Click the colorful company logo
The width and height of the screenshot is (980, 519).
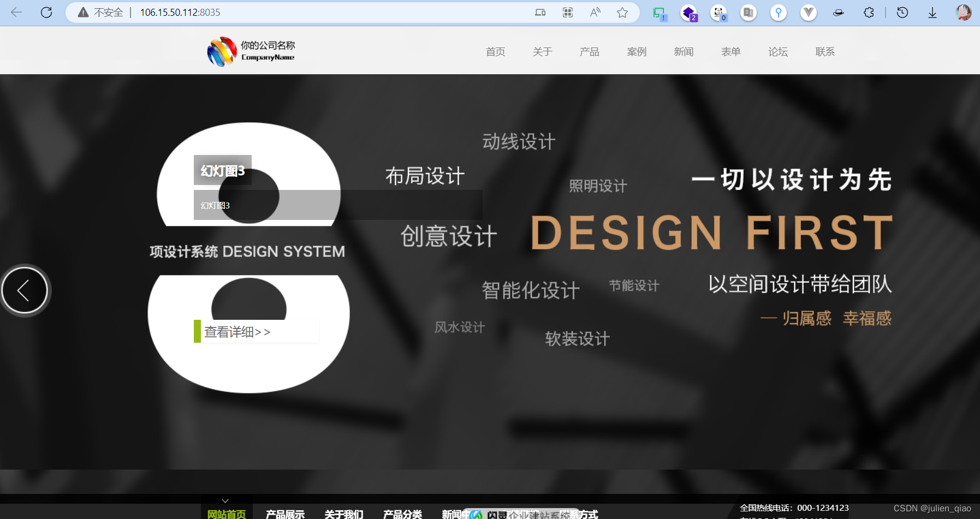(x=222, y=51)
